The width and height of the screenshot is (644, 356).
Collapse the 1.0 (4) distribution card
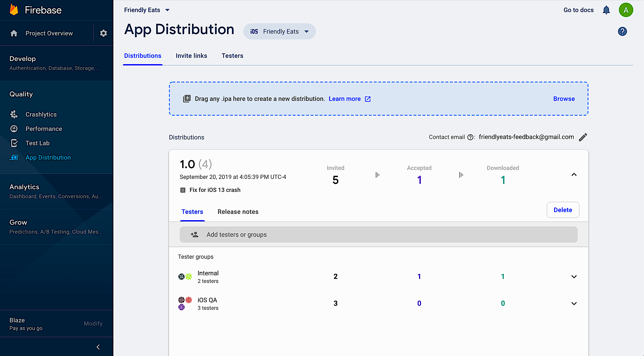pos(574,174)
